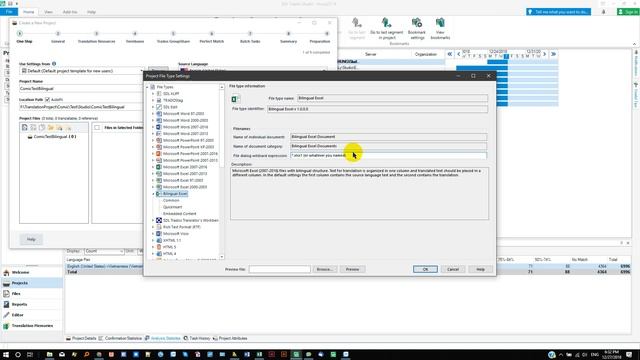640x360 pixels.
Task: Click the Microsoft Visio file type icon
Action: coord(159,233)
